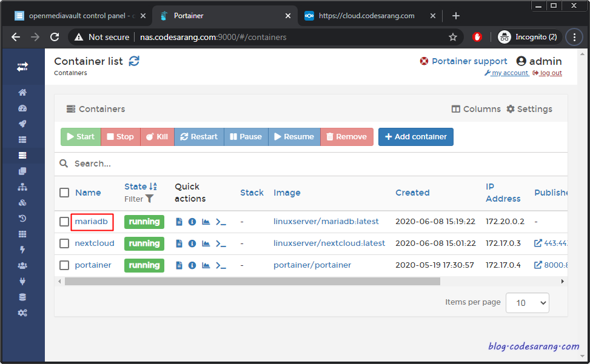The image size is (590, 364).
Task: Open a new browser tab
Action: pyautogui.click(x=455, y=16)
